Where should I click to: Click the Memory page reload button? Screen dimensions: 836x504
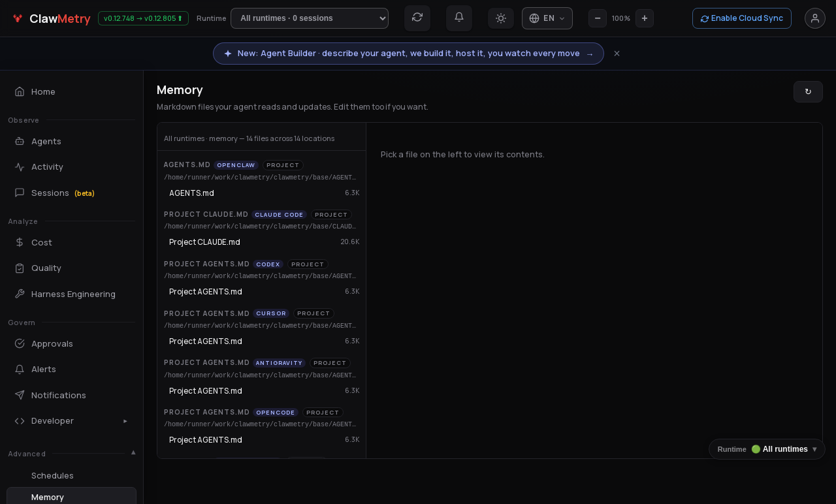[x=808, y=91]
